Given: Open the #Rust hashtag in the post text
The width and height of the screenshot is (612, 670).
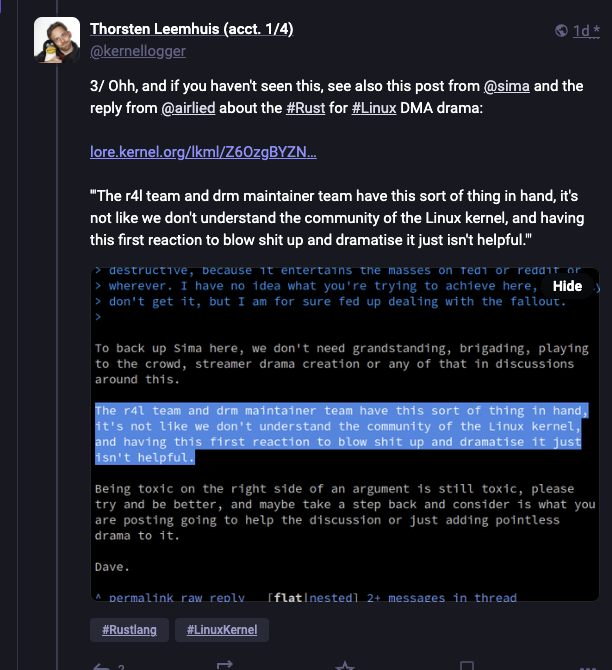Looking at the screenshot, I should pos(306,108).
